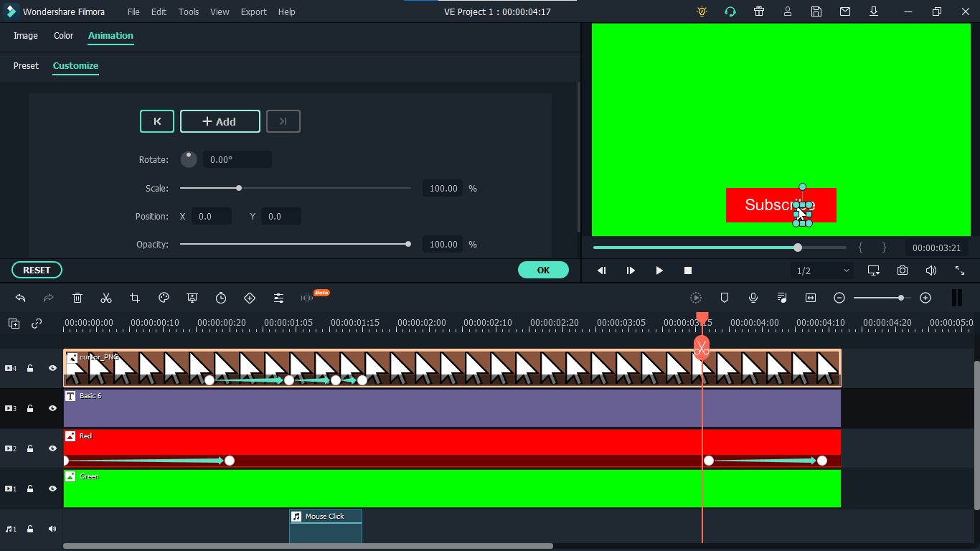The image size is (980, 551).
Task: Record voiceover with microphone icon
Action: coord(753,298)
